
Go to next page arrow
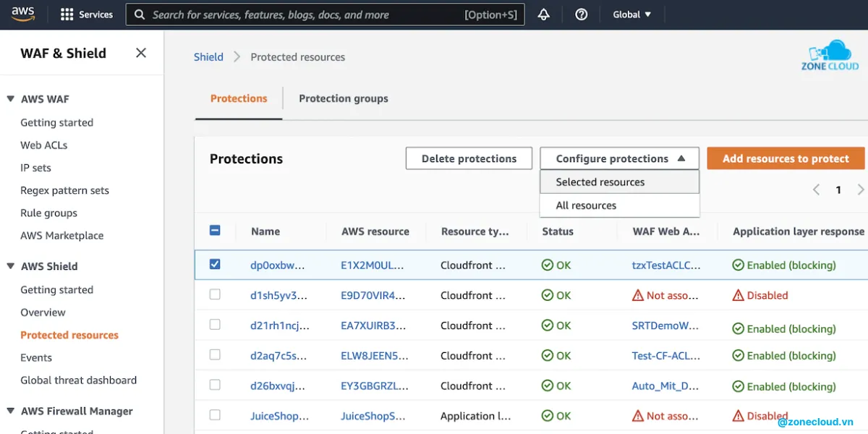pyautogui.click(x=860, y=190)
